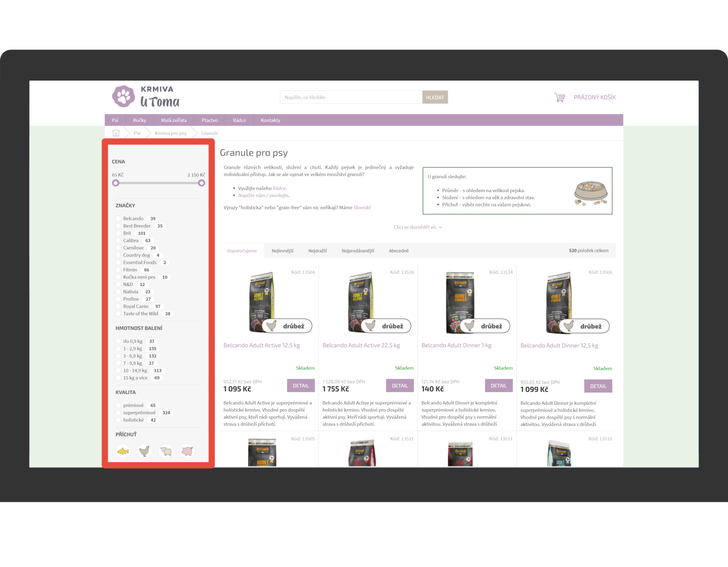Expand the Chci se dozvědět víc section
The height and width of the screenshot is (567, 728).
[418, 227]
